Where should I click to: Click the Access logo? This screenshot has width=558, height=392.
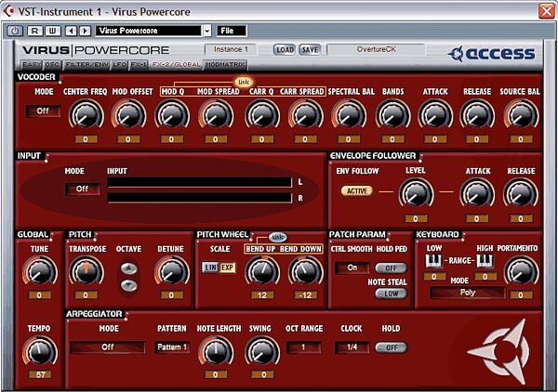[x=491, y=54]
